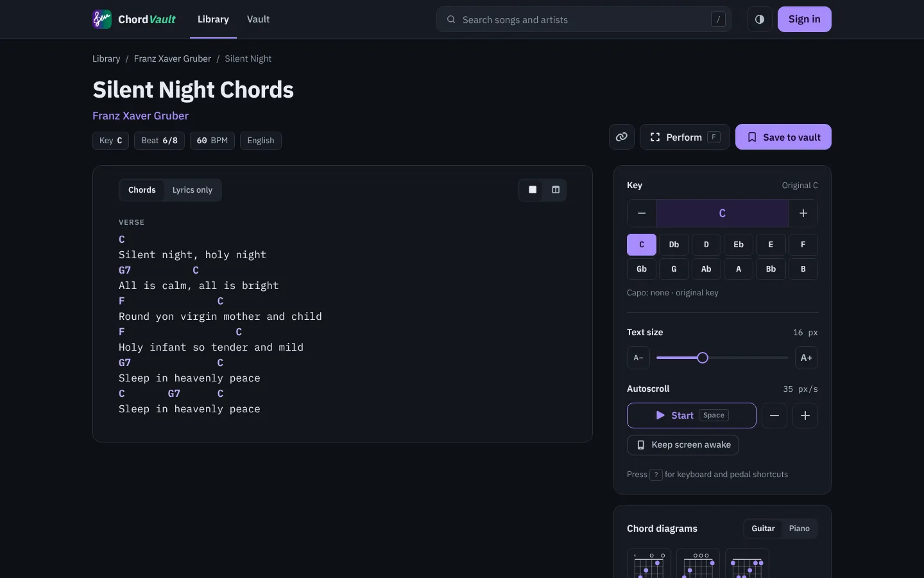
Task: Decrease text size with A- button
Action: tap(638, 358)
